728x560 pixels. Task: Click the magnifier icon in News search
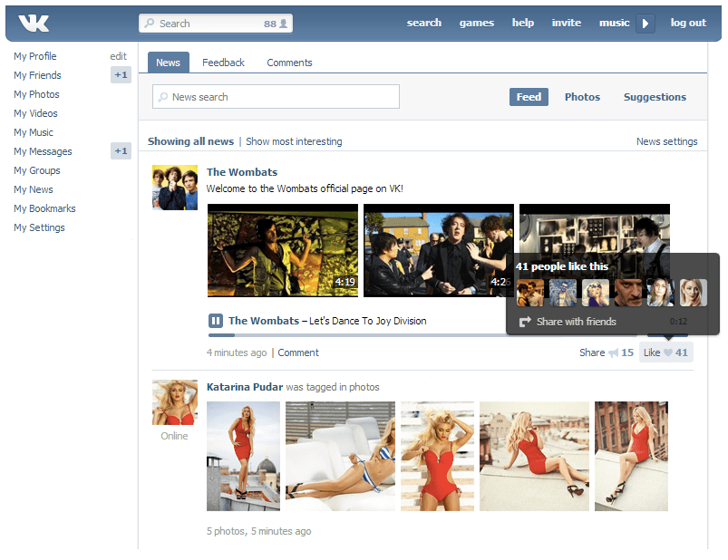coord(163,97)
